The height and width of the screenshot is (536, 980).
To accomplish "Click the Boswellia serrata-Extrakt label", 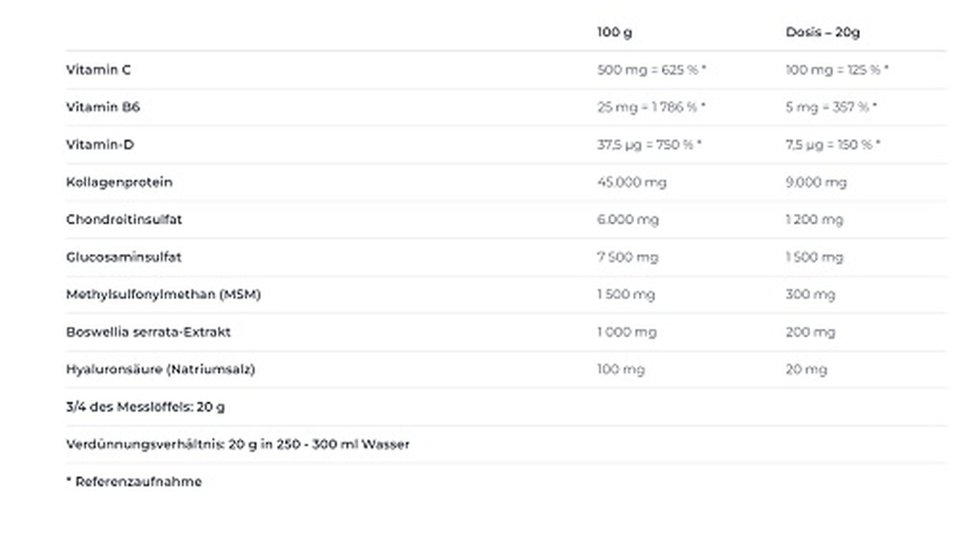I will [148, 332].
